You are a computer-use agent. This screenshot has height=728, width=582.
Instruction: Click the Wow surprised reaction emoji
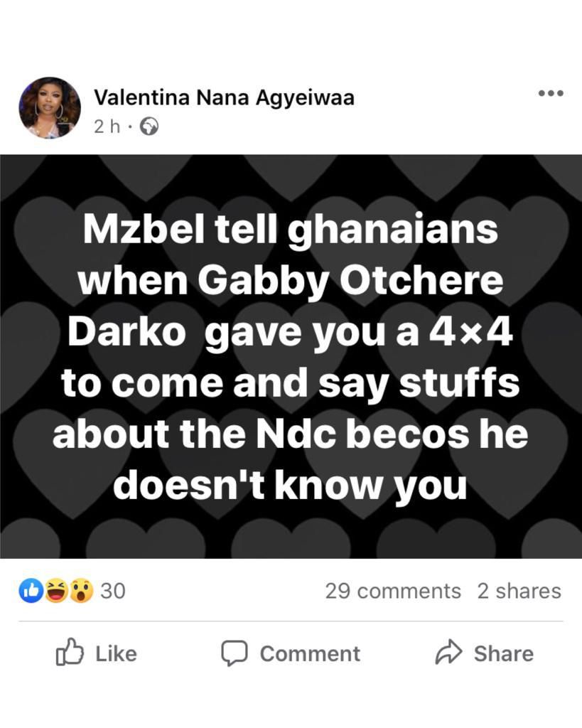(80, 591)
